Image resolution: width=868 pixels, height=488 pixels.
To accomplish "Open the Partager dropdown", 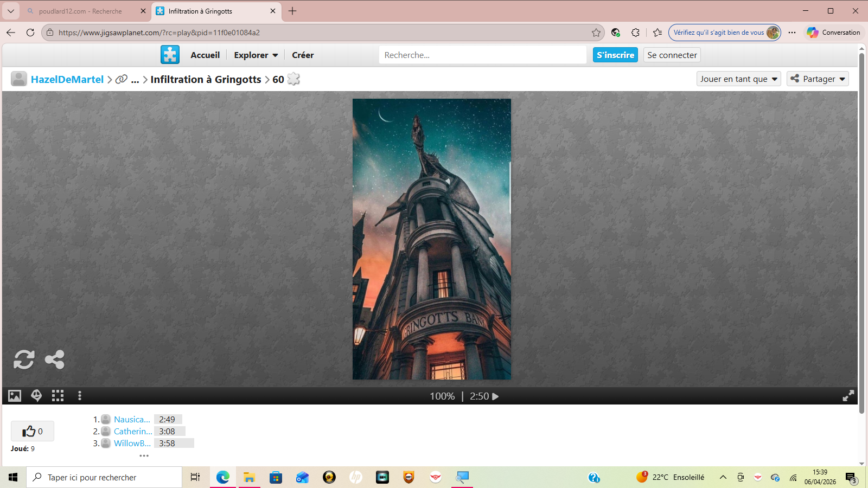I will pyautogui.click(x=818, y=79).
